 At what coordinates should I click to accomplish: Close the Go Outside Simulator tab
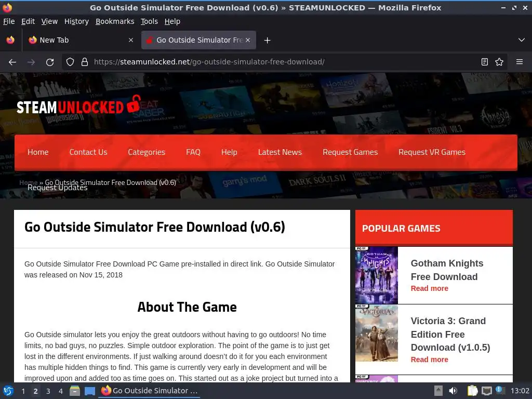click(248, 40)
